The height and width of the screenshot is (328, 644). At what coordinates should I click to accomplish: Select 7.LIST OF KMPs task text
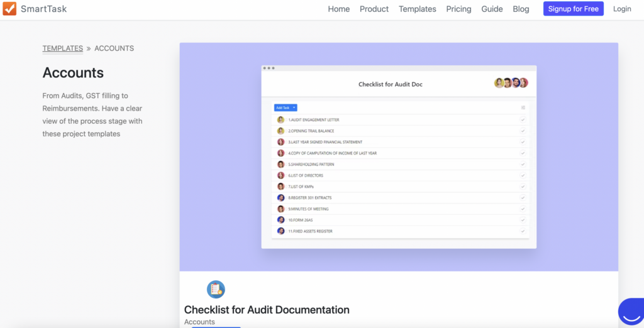tap(301, 187)
